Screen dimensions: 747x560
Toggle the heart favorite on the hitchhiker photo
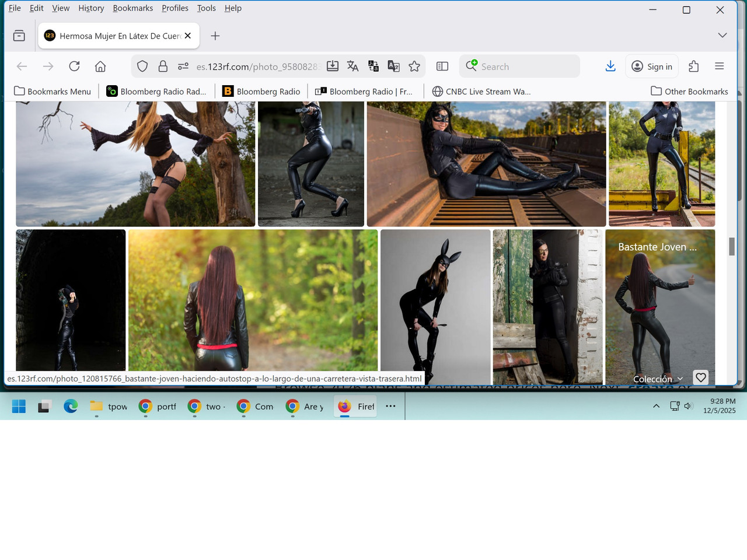tap(701, 377)
